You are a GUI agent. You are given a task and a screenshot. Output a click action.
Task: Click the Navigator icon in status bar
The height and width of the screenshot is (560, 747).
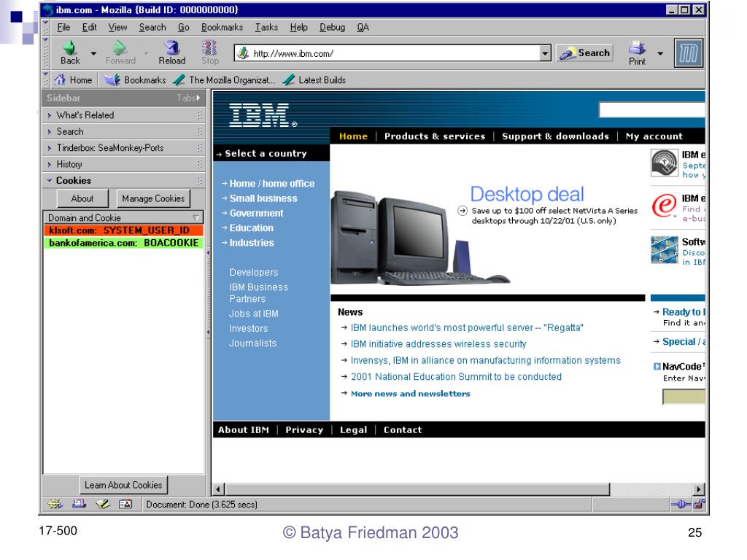click(x=55, y=503)
